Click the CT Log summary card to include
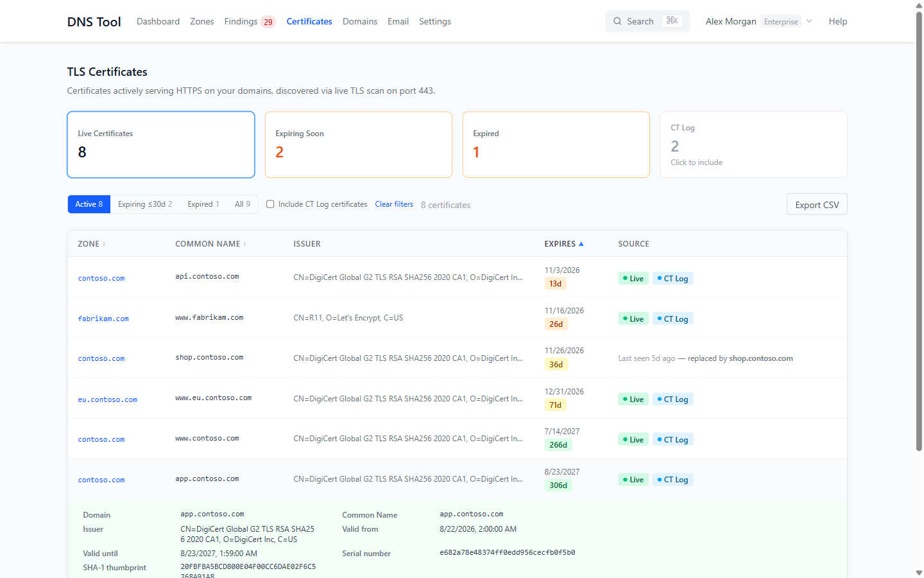924x578 pixels. 754,144
